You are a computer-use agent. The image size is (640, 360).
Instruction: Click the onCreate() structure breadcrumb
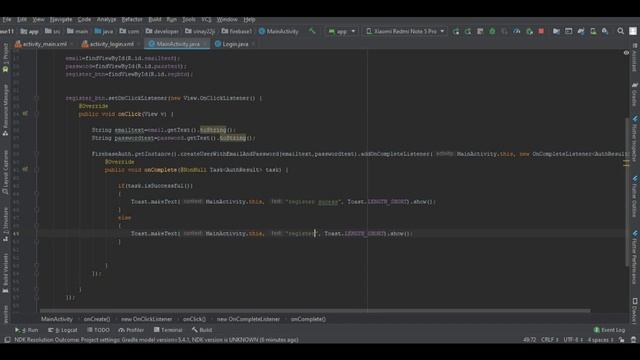coord(97,319)
